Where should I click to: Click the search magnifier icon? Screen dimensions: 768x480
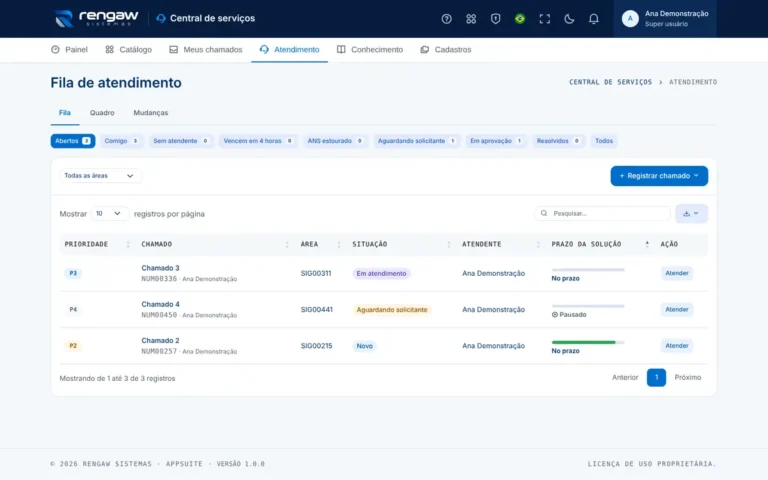[x=544, y=213]
